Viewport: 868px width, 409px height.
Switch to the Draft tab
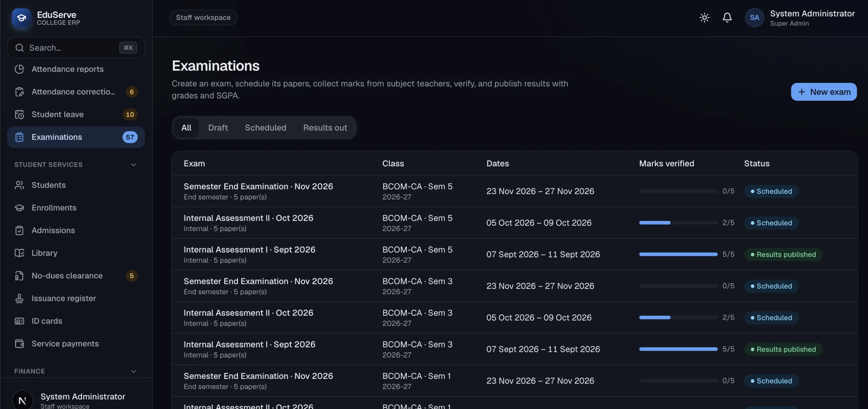coord(218,128)
